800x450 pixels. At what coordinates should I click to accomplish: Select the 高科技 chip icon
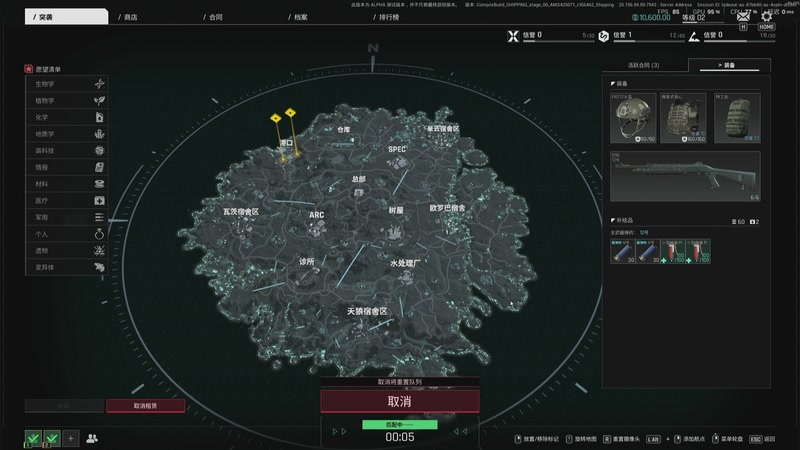coord(99,151)
